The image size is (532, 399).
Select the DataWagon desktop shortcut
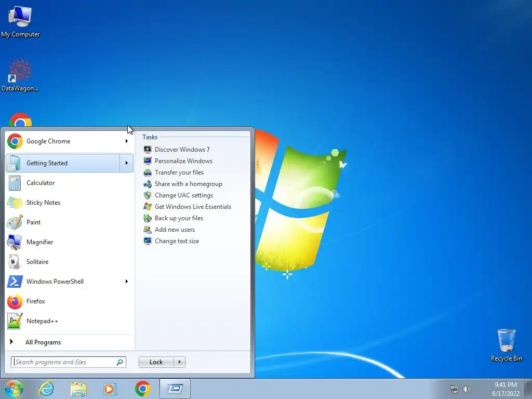(20, 76)
